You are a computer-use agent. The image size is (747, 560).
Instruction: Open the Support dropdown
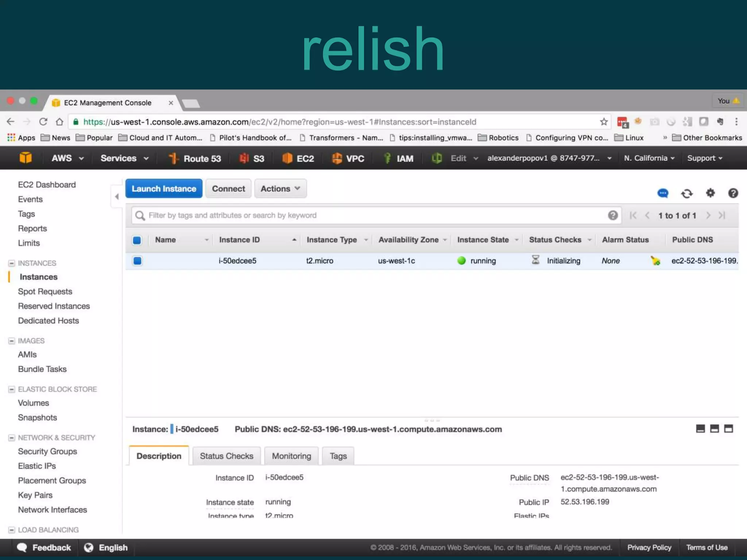[705, 158]
